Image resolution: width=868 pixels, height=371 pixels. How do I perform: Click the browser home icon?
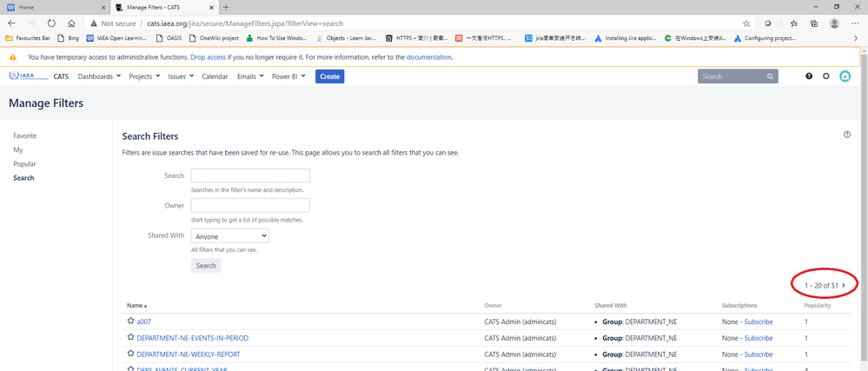(x=71, y=23)
